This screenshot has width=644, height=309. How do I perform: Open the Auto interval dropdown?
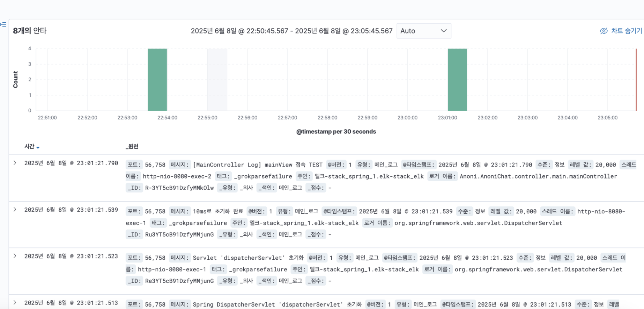tap(424, 31)
